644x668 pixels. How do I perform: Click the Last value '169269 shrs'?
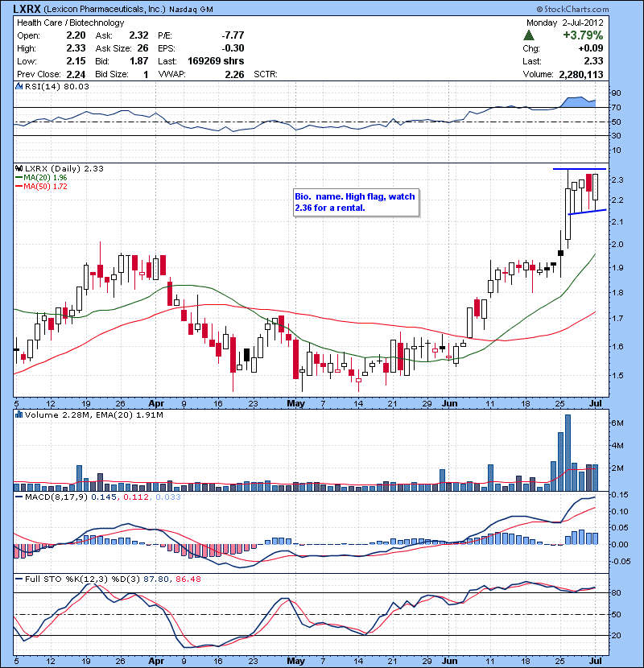click(216, 61)
